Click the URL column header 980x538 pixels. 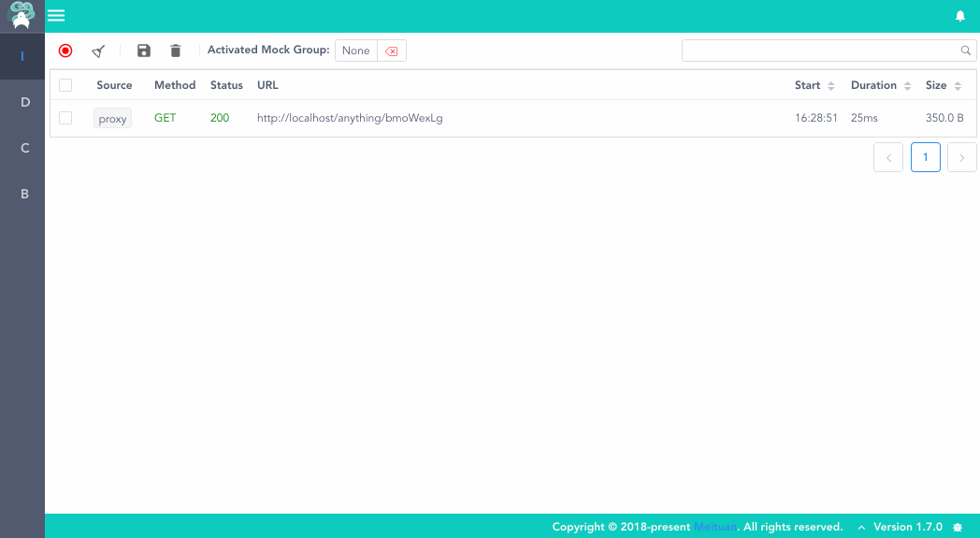(x=267, y=85)
